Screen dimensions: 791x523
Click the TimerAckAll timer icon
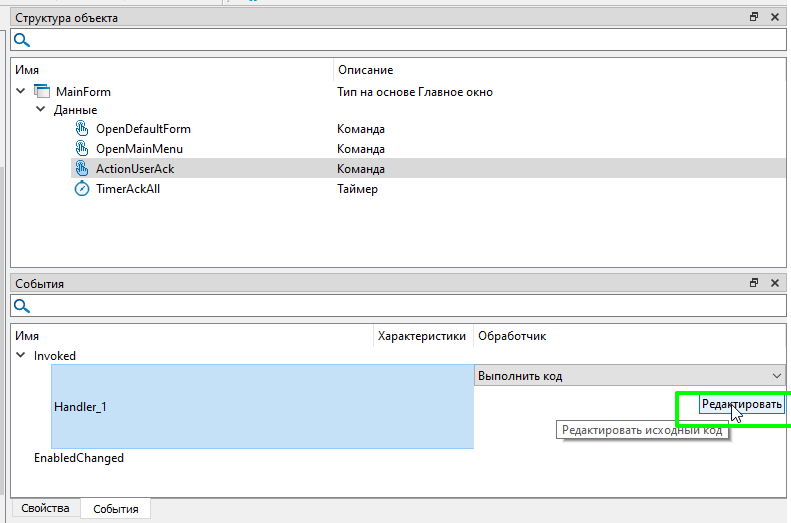pos(82,189)
